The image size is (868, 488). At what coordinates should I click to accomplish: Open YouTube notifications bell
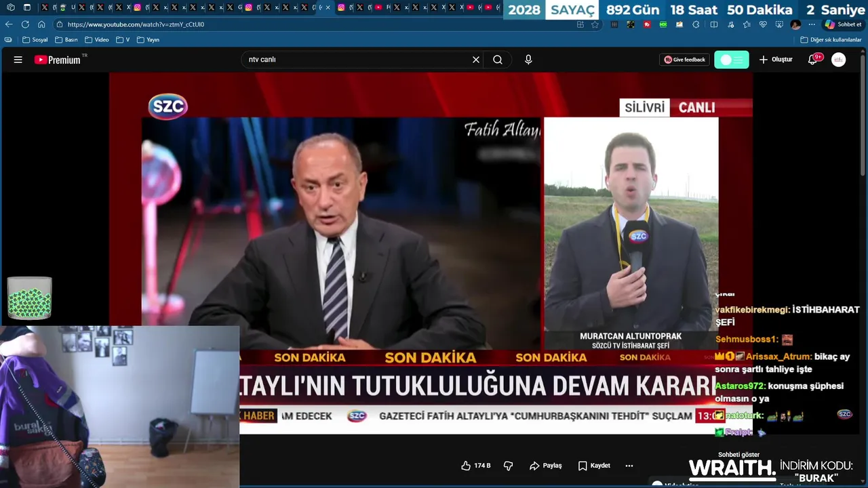click(812, 60)
